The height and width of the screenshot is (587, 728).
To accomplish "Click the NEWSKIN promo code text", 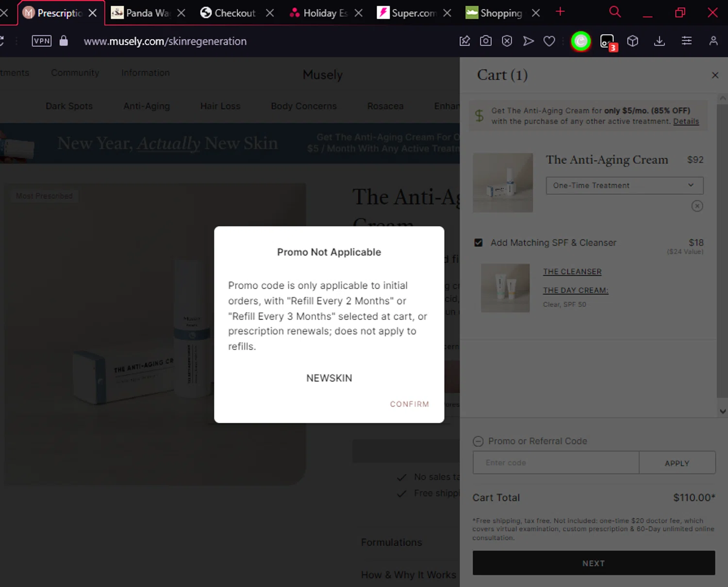I will pyautogui.click(x=329, y=378).
